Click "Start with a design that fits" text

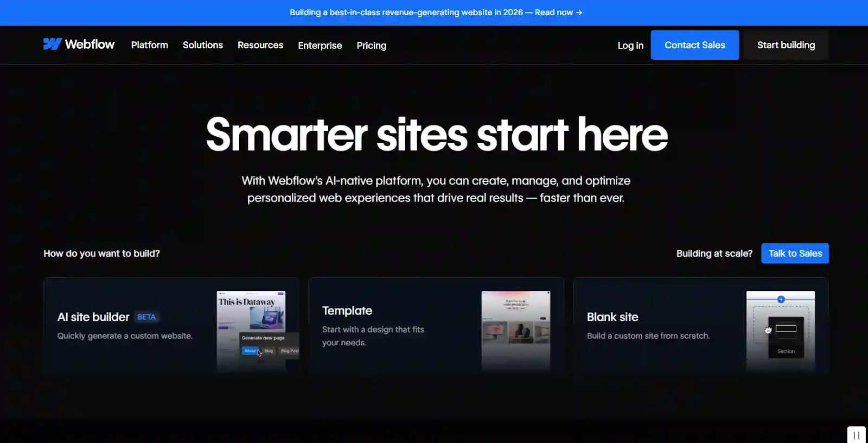tap(373, 330)
